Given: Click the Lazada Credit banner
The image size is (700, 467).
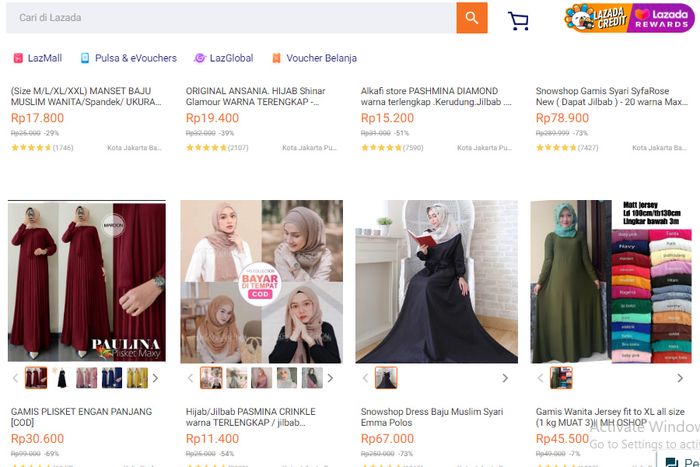Looking at the screenshot, I should click(x=596, y=18).
